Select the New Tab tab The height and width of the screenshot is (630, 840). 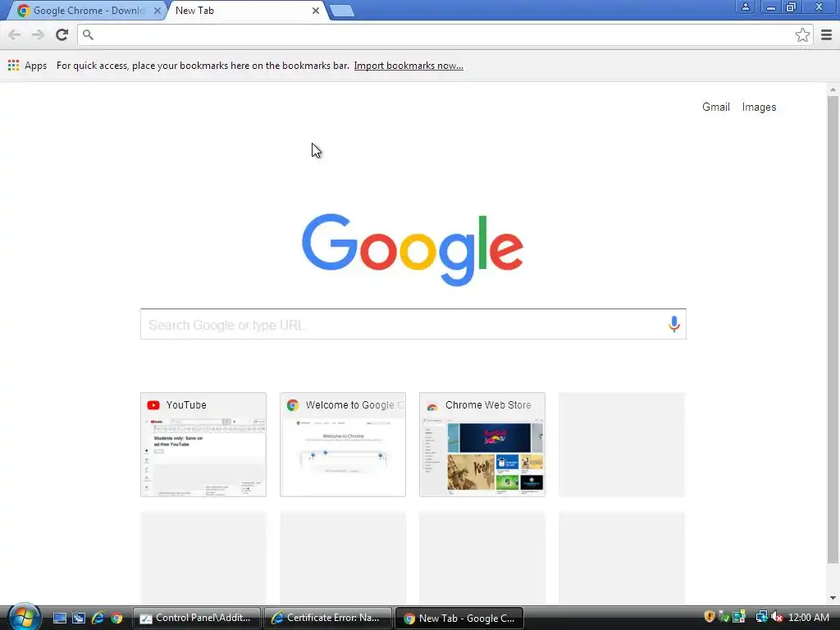coord(246,11)
